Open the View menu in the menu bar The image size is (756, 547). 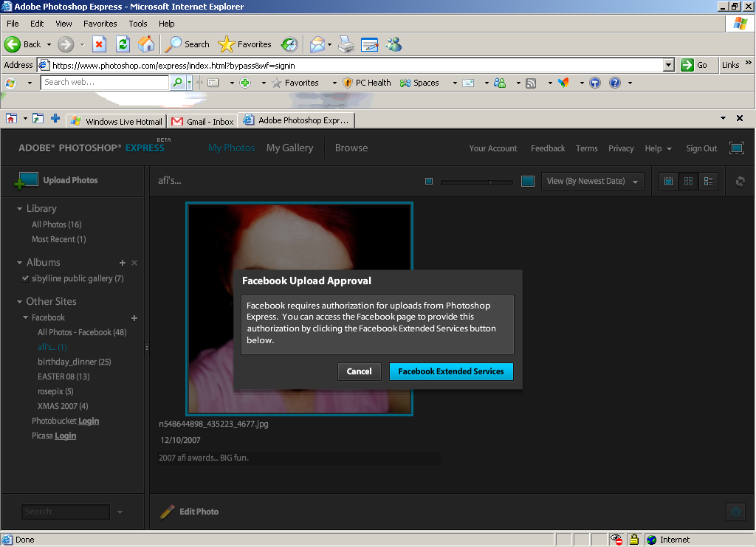pos(63,24)
